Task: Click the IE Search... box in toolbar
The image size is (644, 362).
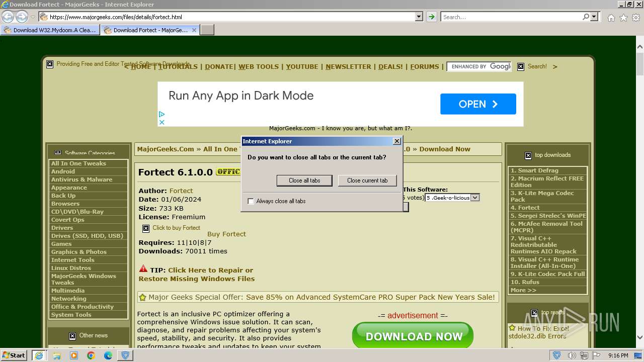Action: 511,17
